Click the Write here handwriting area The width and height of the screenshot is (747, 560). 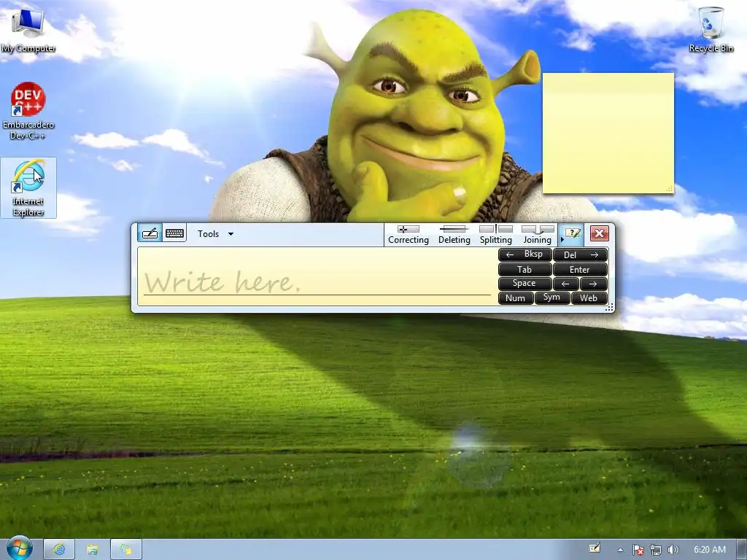(317, 276)
